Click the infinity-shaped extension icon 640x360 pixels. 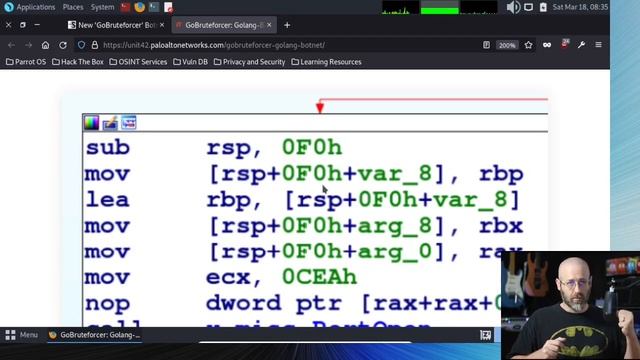coord(547,45)
